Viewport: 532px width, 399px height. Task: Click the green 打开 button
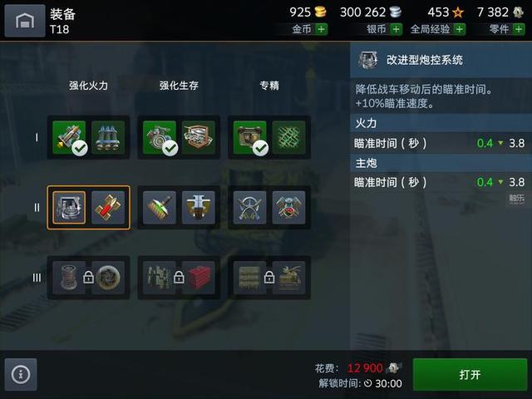pyautogui.click(x=470, y=375)
